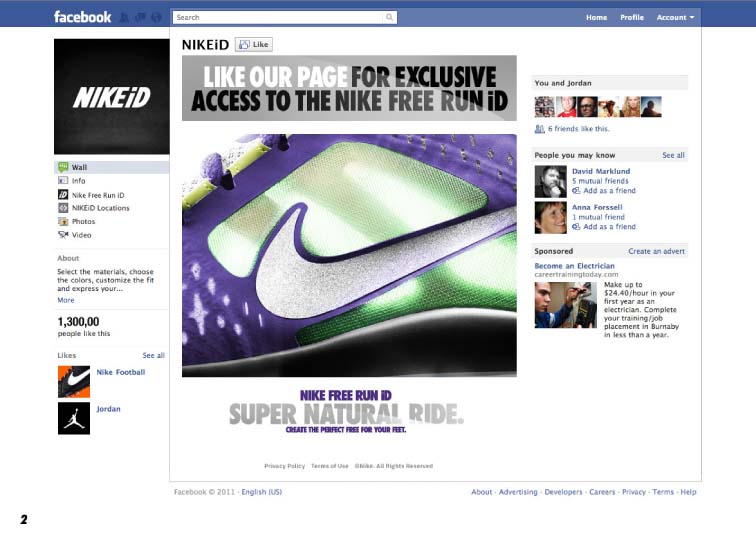Open the Account dropdown menu
The height and width of the screenshot is (544, 756).
pyautogui.click(x=675, y=17)
